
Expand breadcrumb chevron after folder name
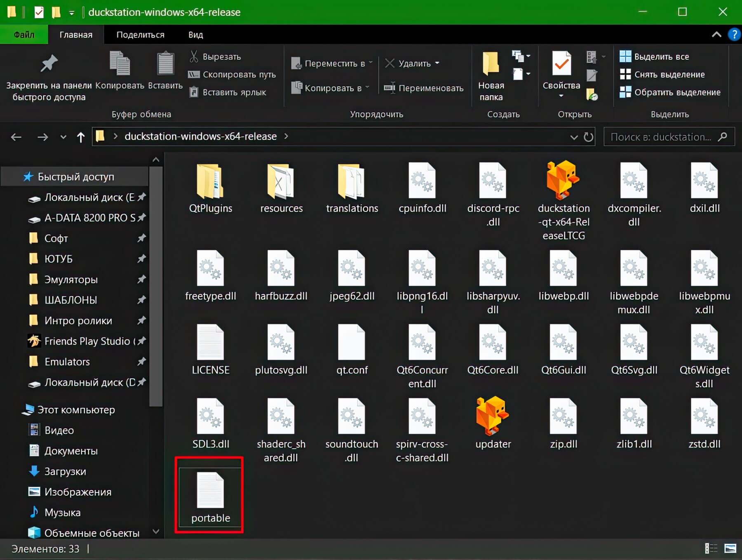click(286, 136)
